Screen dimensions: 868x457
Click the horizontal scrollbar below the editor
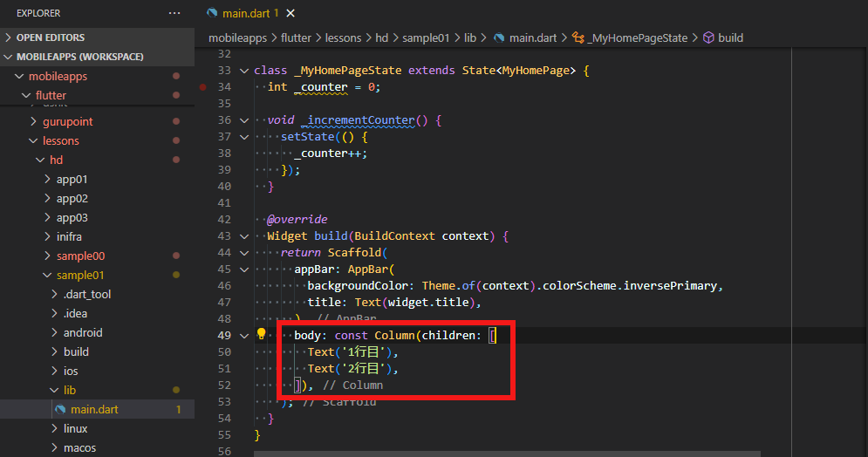pyautogui.click(x=506, y=454)
